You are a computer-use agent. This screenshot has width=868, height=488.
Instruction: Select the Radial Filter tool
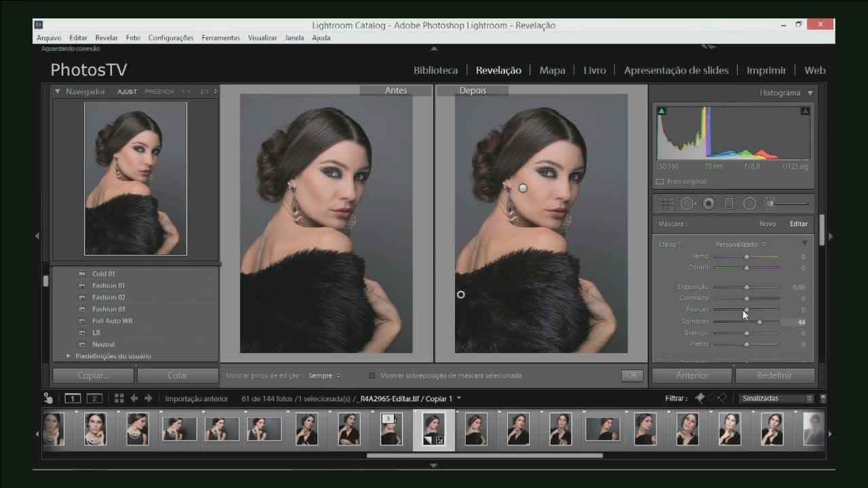pyautogui.click(x=749, y=203)
